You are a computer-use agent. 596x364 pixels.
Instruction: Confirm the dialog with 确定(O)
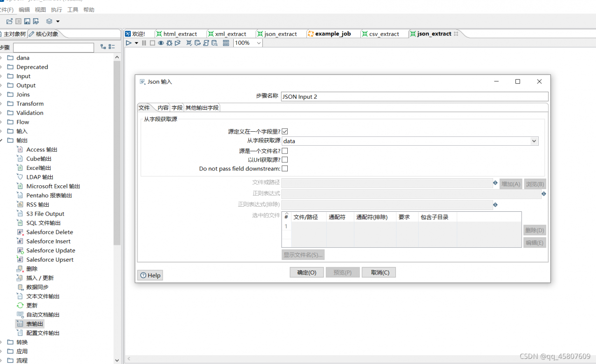coord(306,272)
